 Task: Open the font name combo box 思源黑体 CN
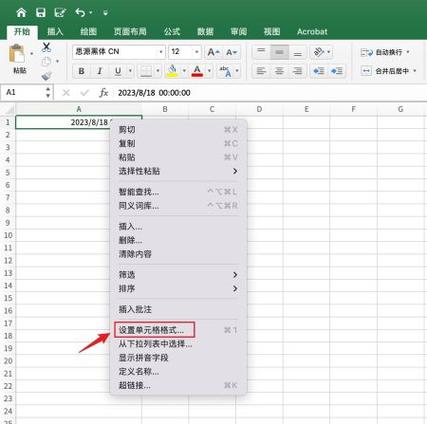(x=119, y=52)
